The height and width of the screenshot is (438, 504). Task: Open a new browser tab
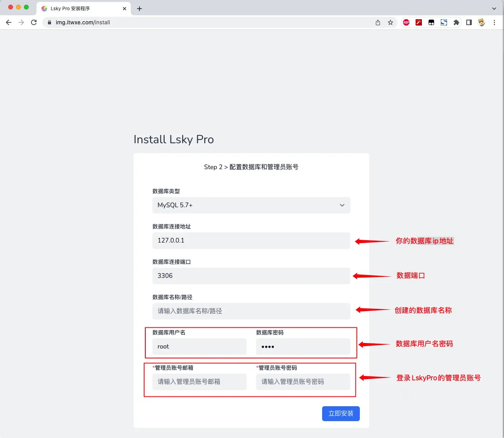pyautogui.click(x=139, y=8)
